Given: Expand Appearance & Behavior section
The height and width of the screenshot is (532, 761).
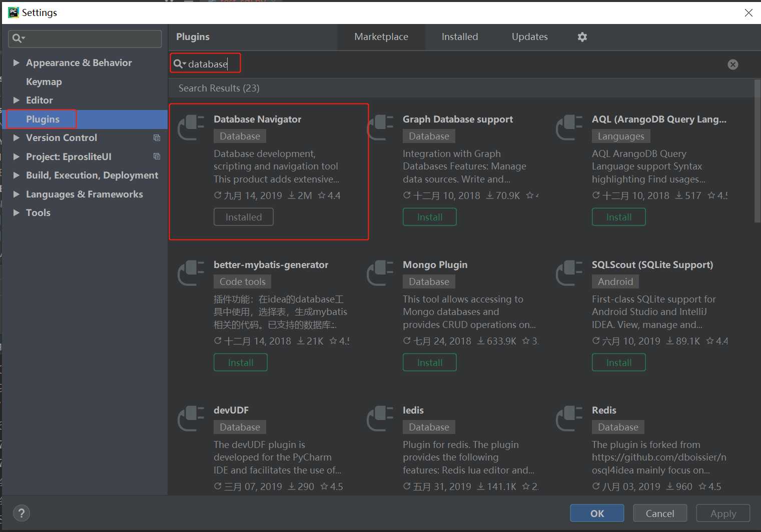Looking at the screenshot, I should pos(16,62).
